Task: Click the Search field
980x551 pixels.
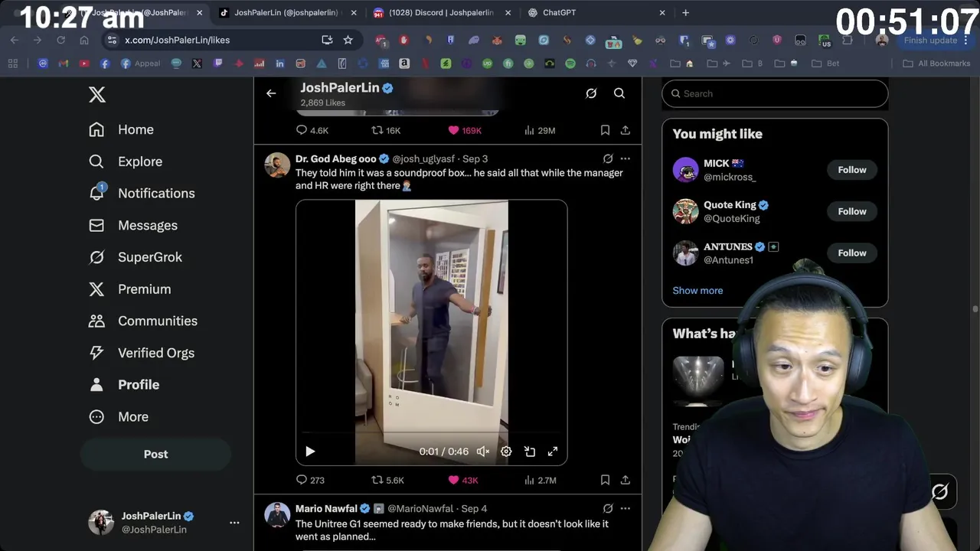Action: (775, 93)
